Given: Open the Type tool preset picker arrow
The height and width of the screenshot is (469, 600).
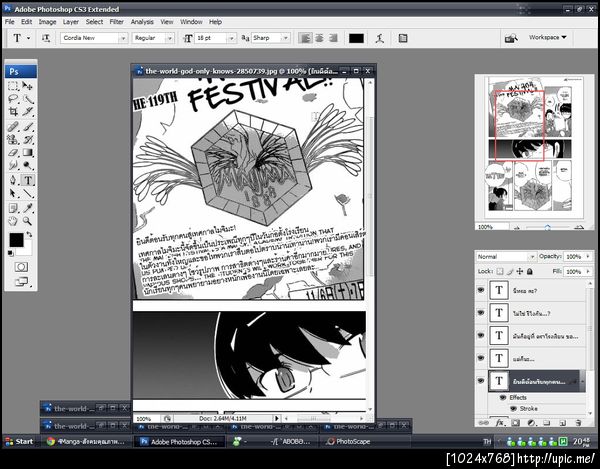Looking at the screenshot, I should 28,38.
